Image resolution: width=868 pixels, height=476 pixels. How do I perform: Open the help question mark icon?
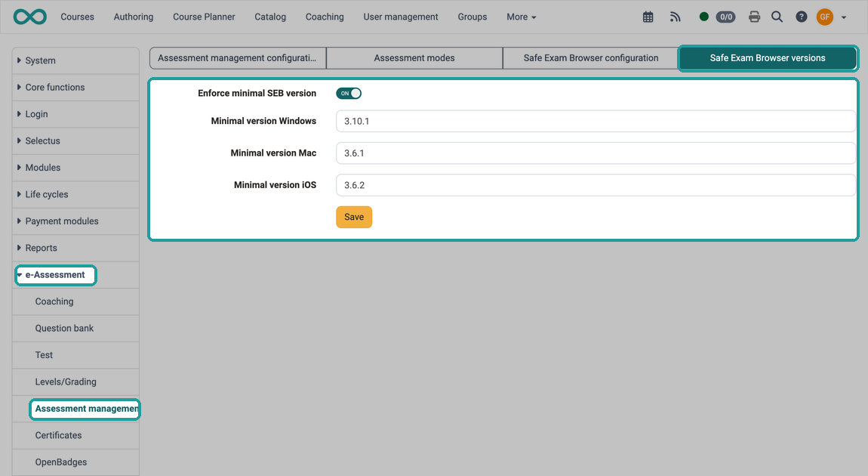click(x=801, y=17)
